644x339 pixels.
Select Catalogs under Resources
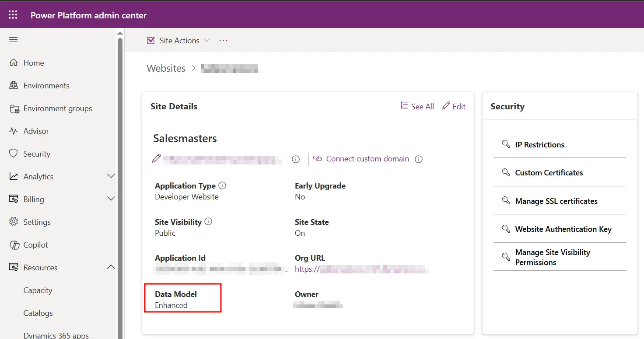[38, 313]
